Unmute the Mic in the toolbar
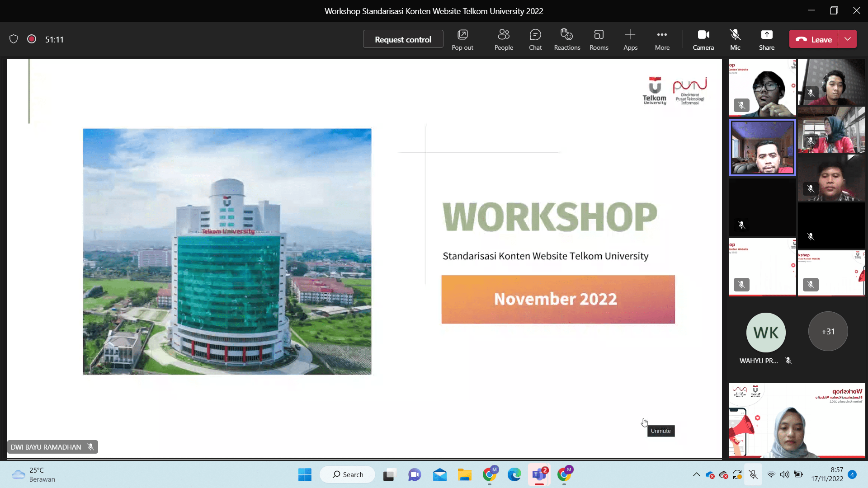The width and height of the screenshot is (868, 488). point(735,39)
